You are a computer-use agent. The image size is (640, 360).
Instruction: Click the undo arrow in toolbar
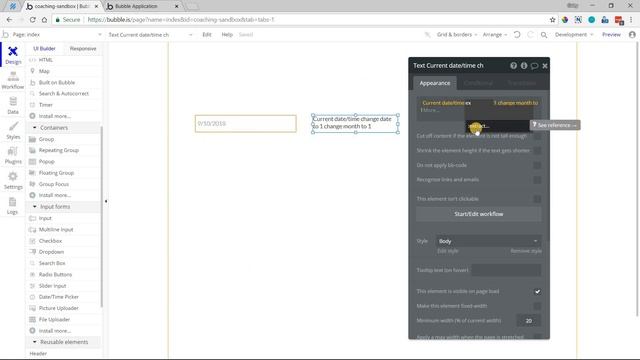(517, 35)
